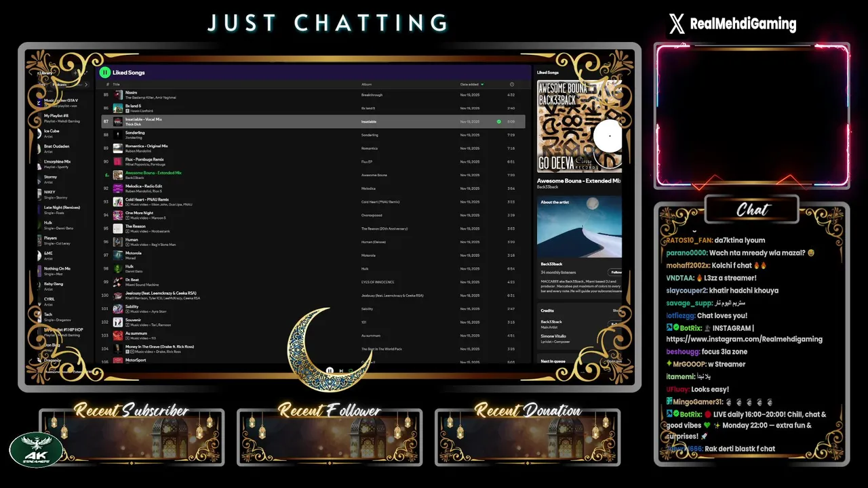The image size is (868, 488).
Task: Select the Insatiable - Vocal Mix track title
Action: click(144, 119)
